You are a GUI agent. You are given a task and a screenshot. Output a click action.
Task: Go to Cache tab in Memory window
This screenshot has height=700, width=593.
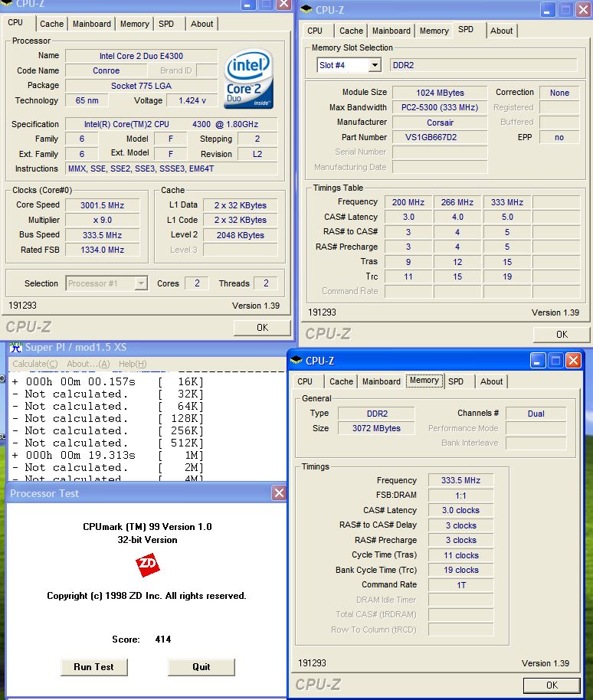coord(341,381)
